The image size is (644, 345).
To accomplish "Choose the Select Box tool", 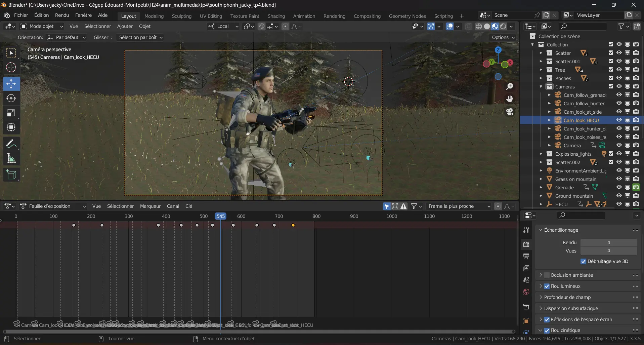I will (x=11, y=53).
